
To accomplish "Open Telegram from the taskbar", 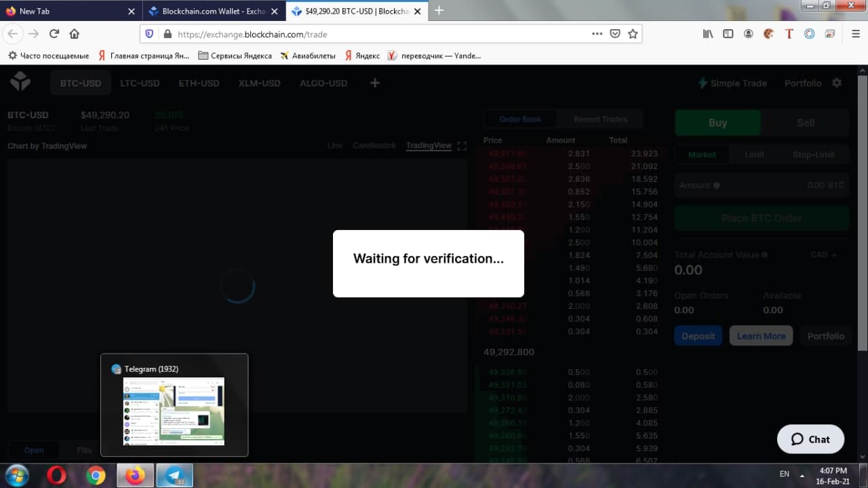I will pyautogui.click(x=175, y=476).
